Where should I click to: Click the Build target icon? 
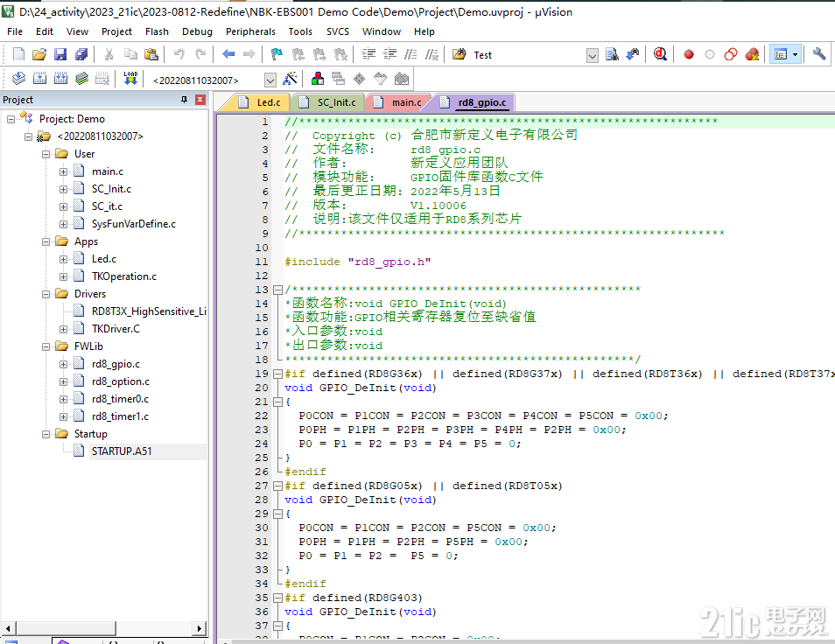[x=39, y=79]
